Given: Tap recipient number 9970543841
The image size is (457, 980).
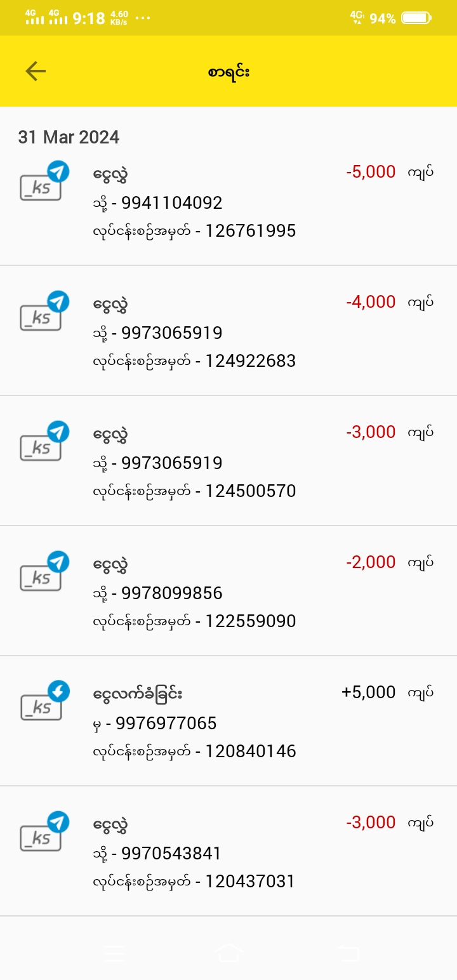Looking at the screenshot, I should 171,854.
